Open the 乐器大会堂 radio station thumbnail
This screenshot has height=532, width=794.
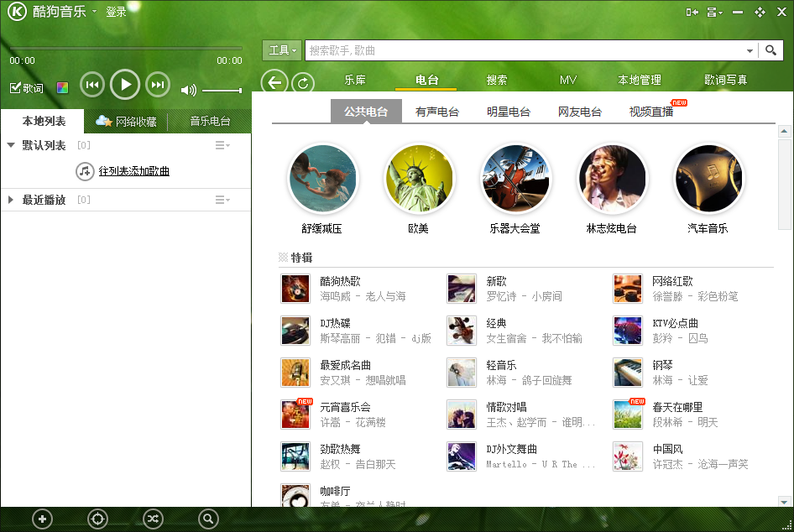515,179
